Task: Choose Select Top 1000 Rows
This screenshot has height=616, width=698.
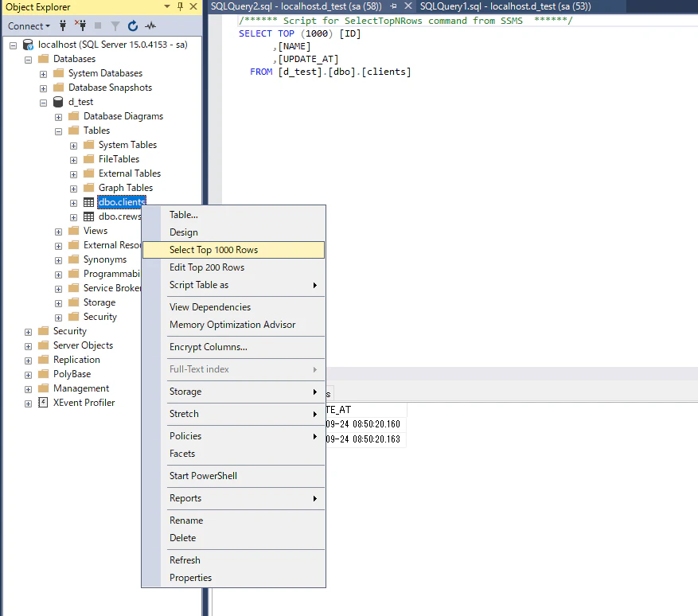Action: [233, 250]
